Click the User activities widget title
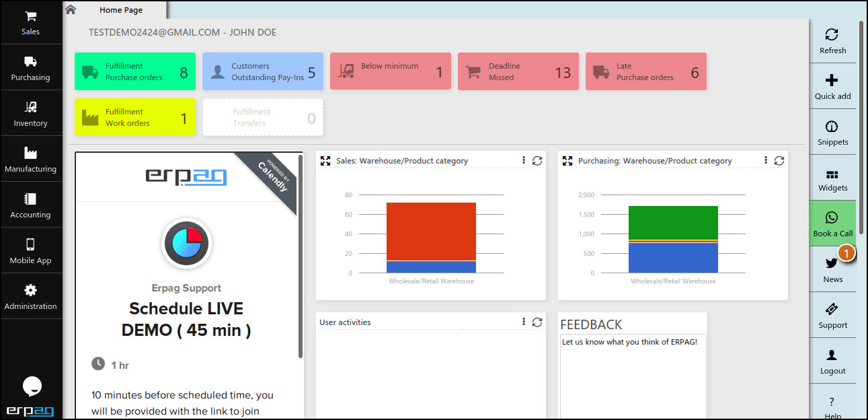 coord(345,322)
